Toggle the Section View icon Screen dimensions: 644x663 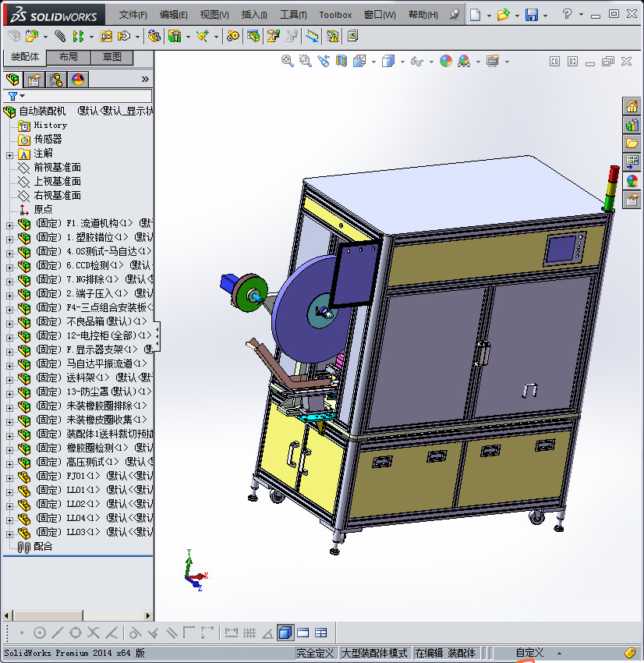341,62
